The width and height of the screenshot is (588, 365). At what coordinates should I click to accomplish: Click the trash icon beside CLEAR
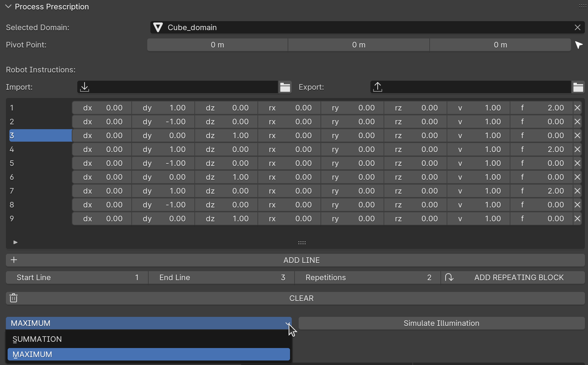[14, 298]
